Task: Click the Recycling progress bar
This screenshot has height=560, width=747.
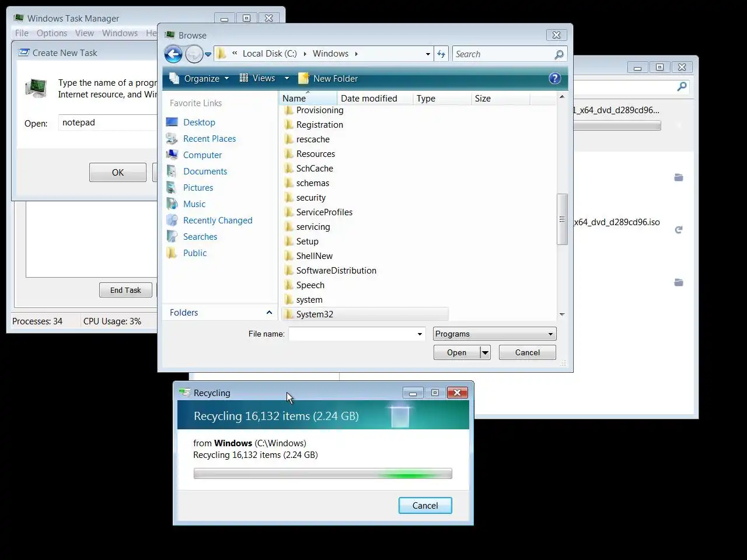Action: tap(323, 474)
